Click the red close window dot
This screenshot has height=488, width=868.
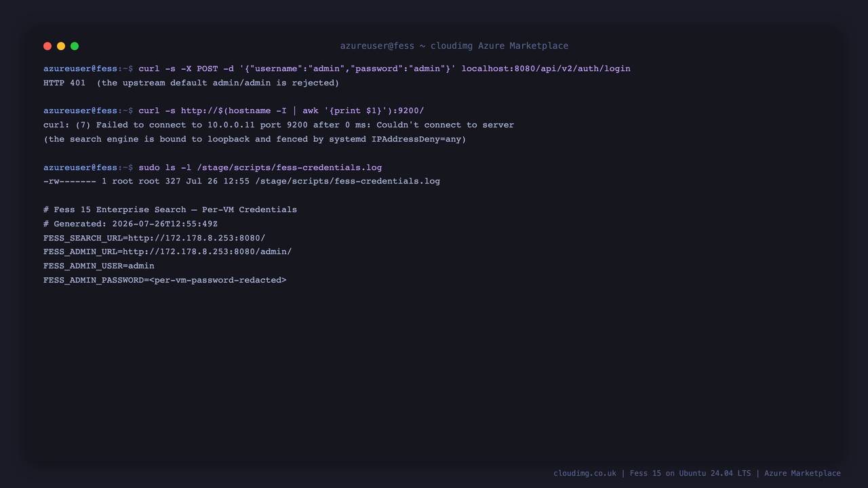pos(47,46)
